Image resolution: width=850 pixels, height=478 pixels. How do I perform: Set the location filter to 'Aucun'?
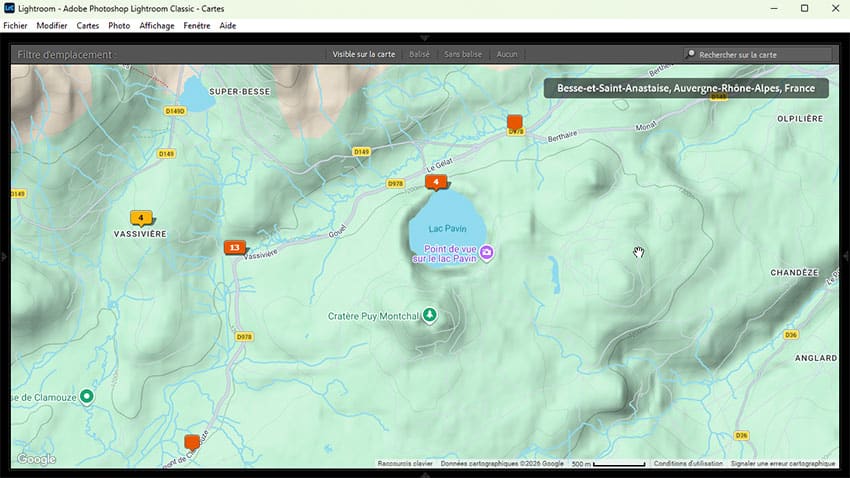[x=507, y=54]
